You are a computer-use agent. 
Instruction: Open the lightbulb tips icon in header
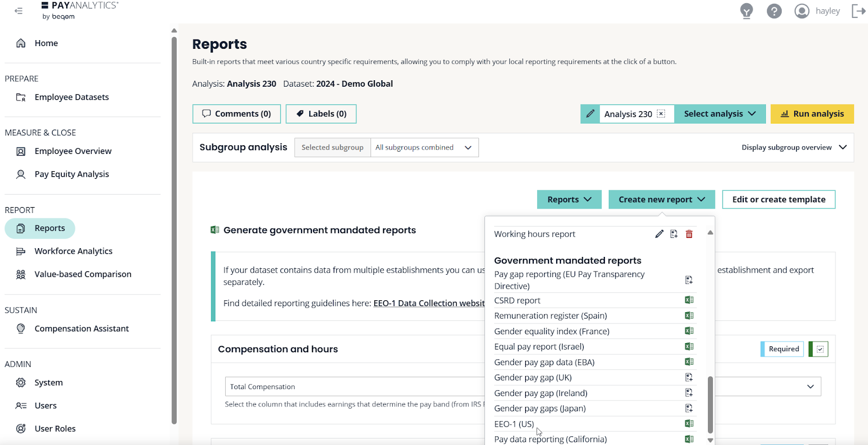pos(746,11)
